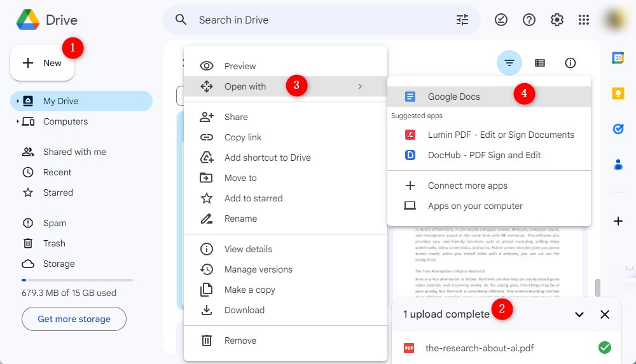Select Add to starred
The image size is (636, 364).
(286, 198)
